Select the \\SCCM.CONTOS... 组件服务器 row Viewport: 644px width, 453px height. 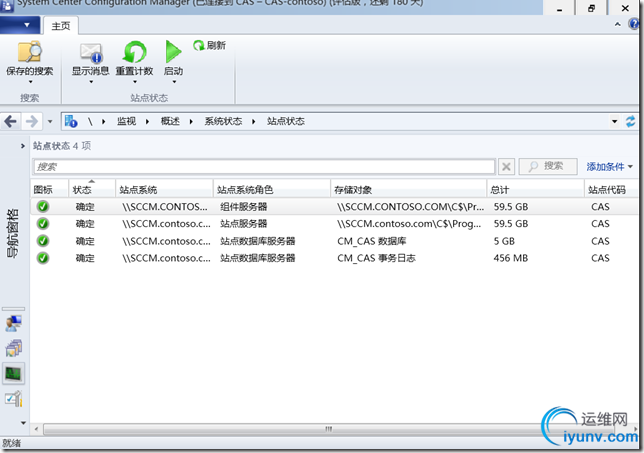click(x=334, y=207)
